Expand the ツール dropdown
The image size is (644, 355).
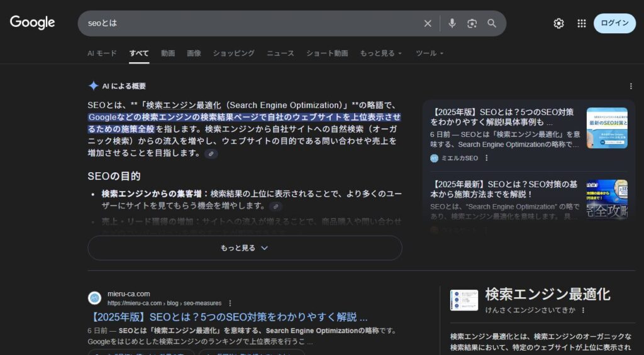click(x=430, y=53)
